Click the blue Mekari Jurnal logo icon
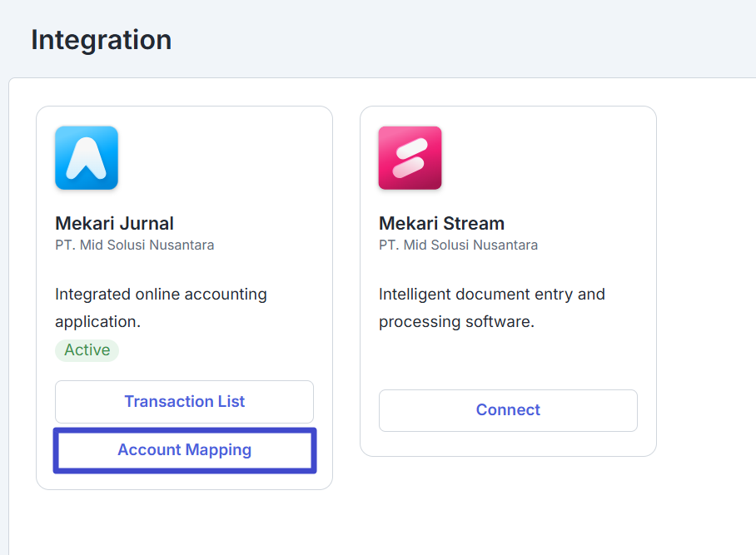The image size is (756, 555). [x=87, y=158]
